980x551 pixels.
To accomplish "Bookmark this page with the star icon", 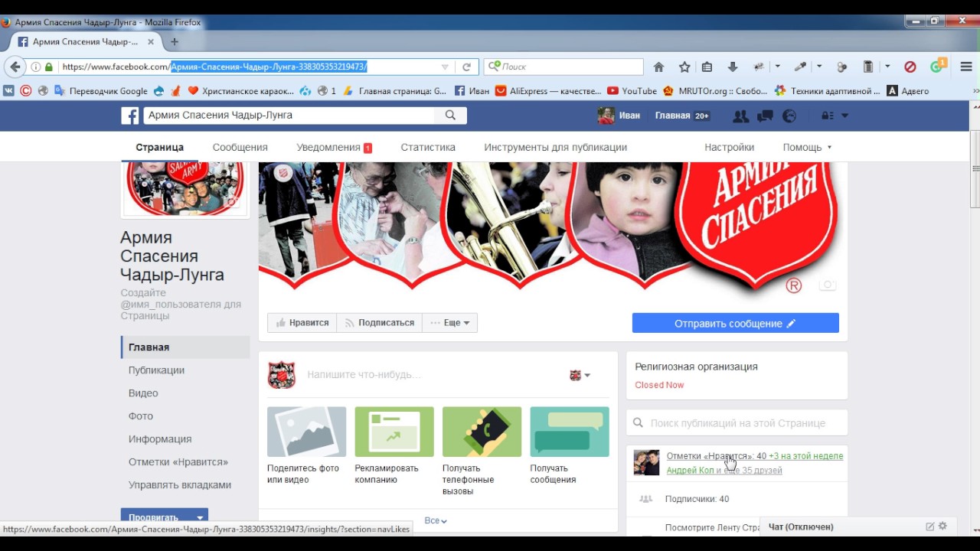I will (684, 67).
